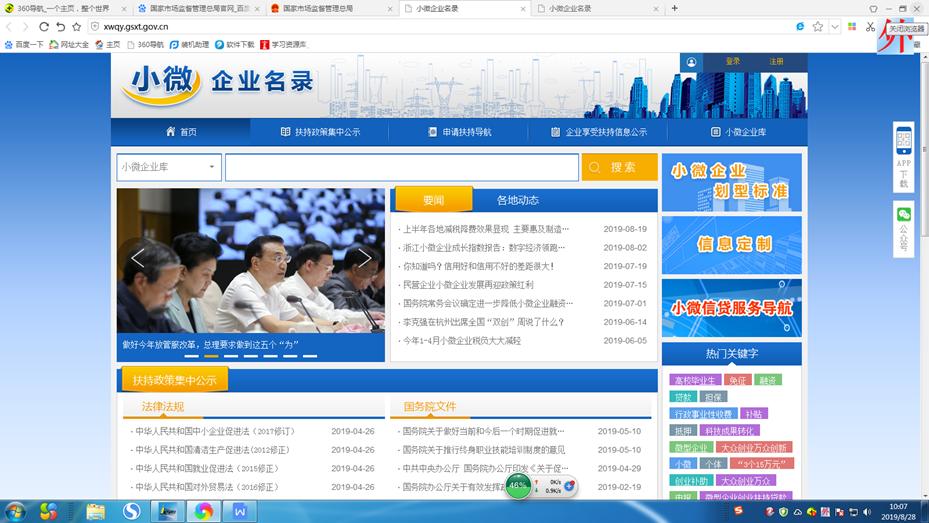Click 注册 register link
Viewport: 929px width, 523px height.
pyautogui.click(x=776, y=62)
